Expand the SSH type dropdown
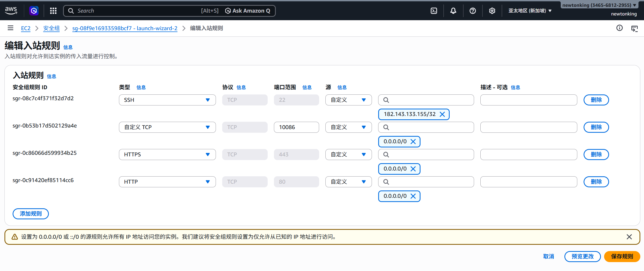The image size is (644, 271). (x=167, y=100)
